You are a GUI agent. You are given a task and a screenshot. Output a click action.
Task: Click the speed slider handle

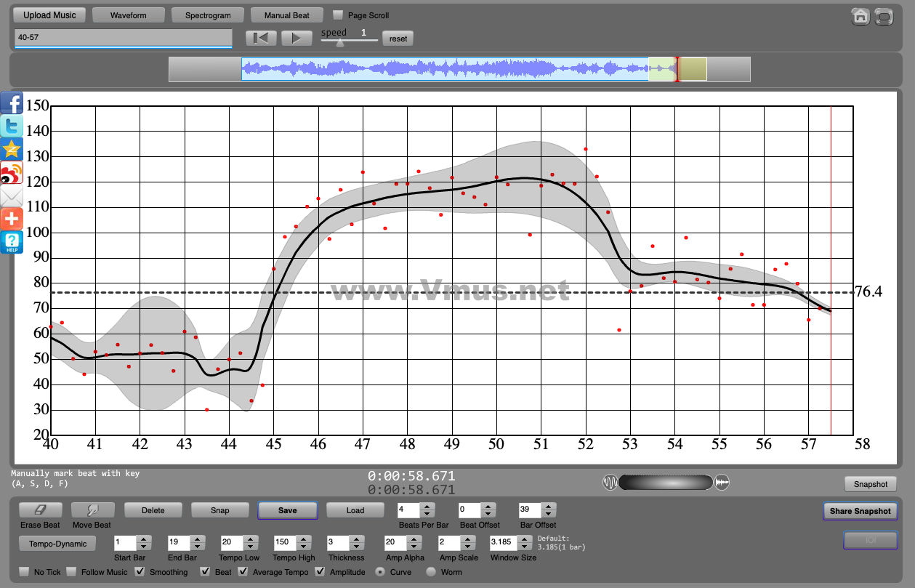coord(339,42)
